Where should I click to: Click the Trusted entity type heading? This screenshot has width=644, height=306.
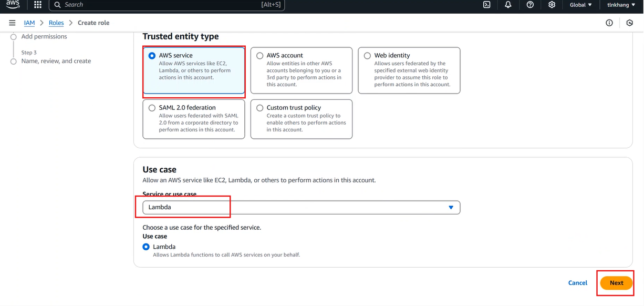(x=181, y=36)
